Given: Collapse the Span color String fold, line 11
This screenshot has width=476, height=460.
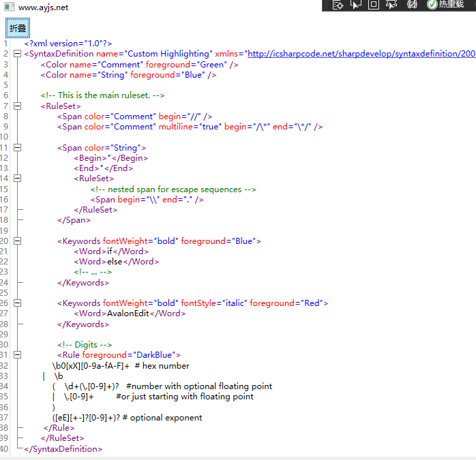Looking at the screenshot, I should point(18,148).
